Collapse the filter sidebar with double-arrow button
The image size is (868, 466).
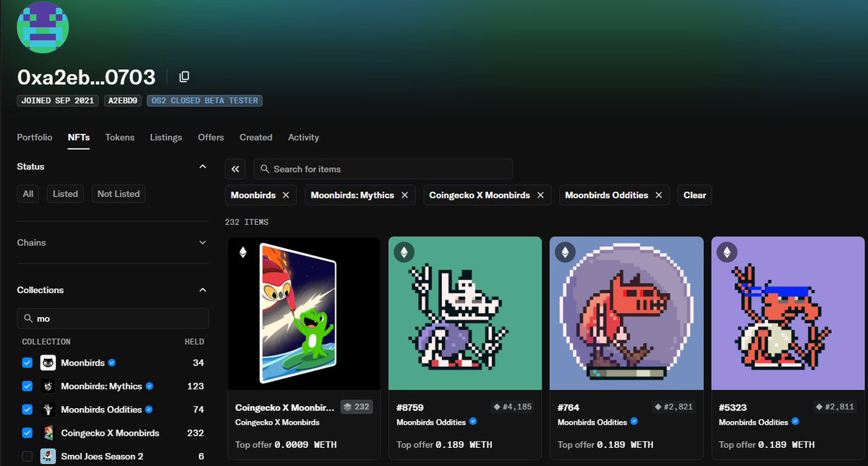point(235,169)
